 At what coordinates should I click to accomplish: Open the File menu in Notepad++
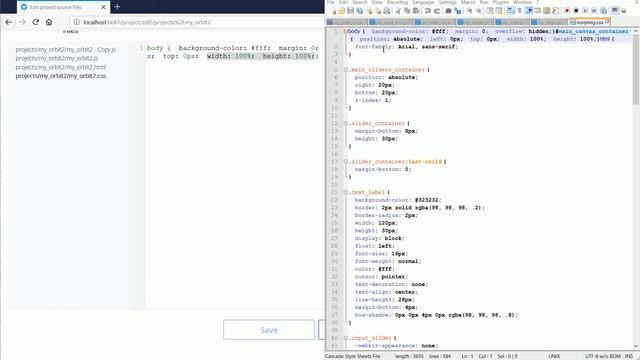tap(331, 2)
